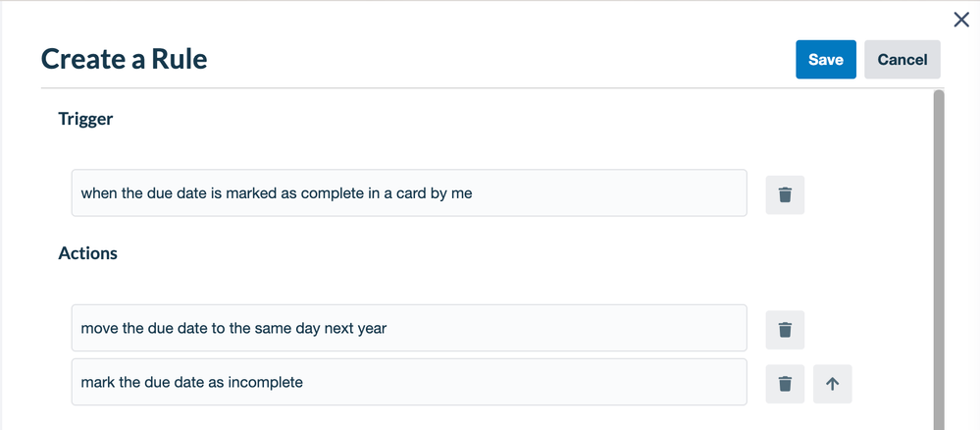Screen dimensions: 980x430
Task: Click the "Actions" section heading
Action: click(87, 253)
